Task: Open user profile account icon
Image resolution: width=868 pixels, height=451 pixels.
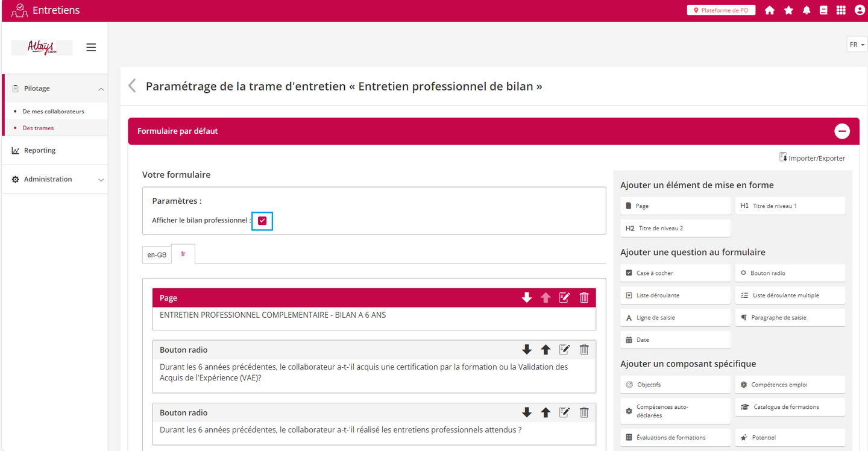Action: point(860,10)
